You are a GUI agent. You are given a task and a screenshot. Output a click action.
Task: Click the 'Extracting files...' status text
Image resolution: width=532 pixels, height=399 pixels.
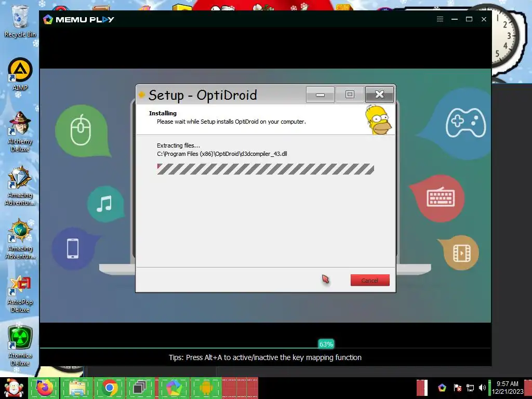click(x=179, y=145)
